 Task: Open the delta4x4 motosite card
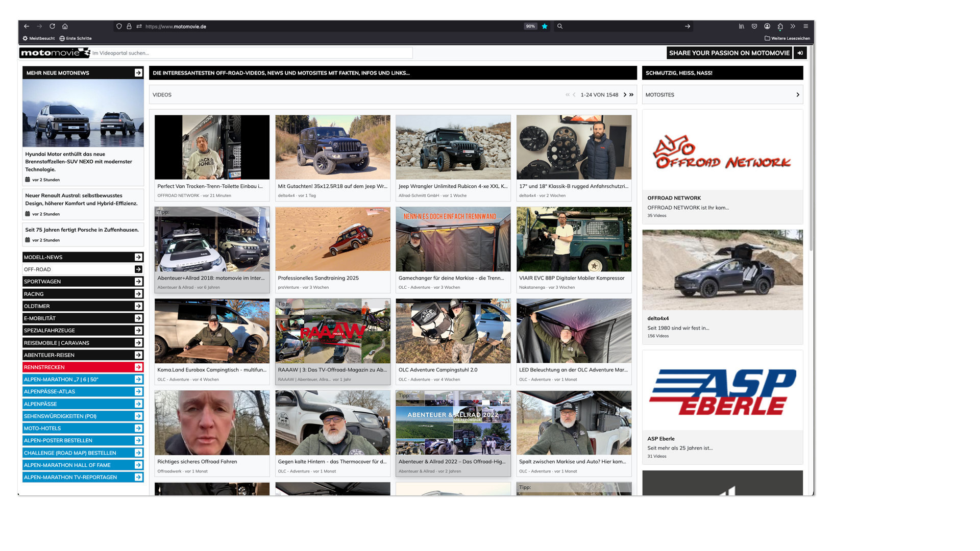click(x=722, y=287)
